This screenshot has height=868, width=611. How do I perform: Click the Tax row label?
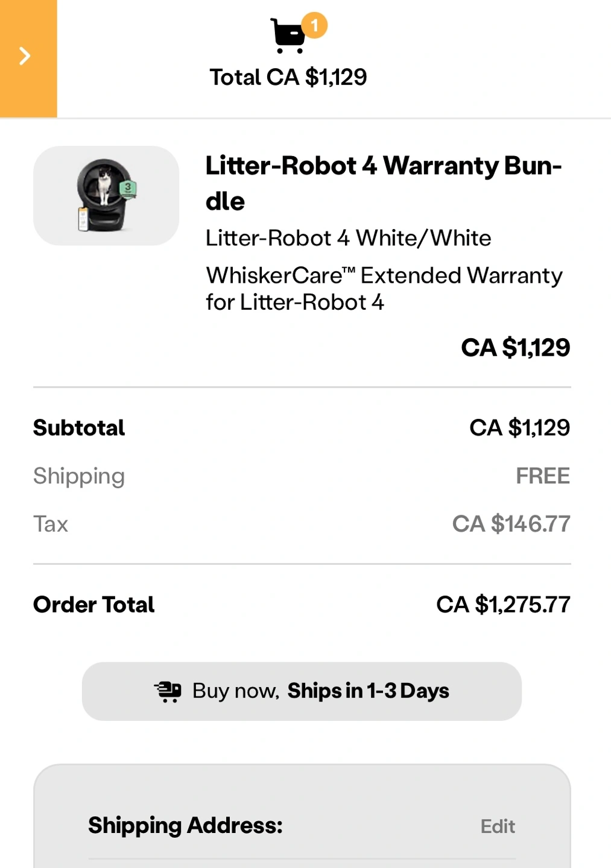pyautogui.click(x=51, y=524)
